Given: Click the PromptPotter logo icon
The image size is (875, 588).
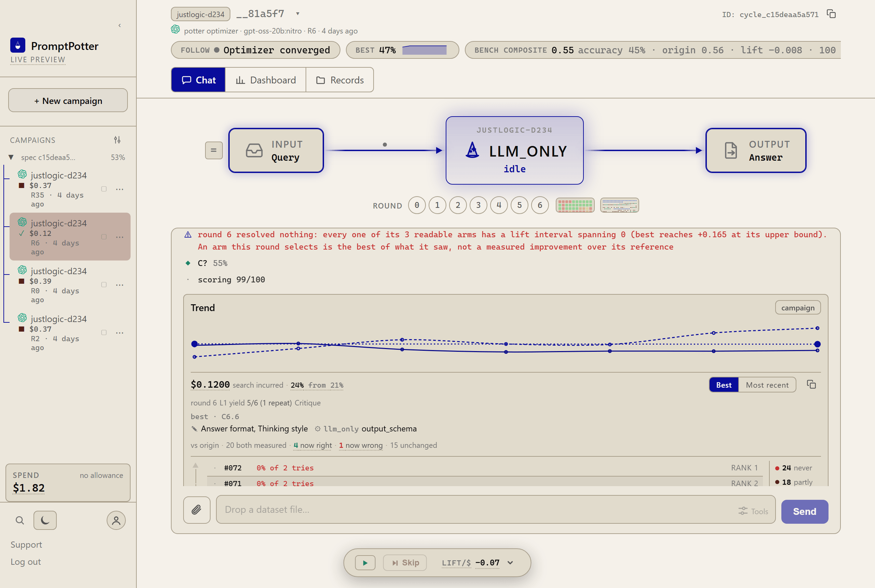Looking at the screenshot, I should [18, 45].
